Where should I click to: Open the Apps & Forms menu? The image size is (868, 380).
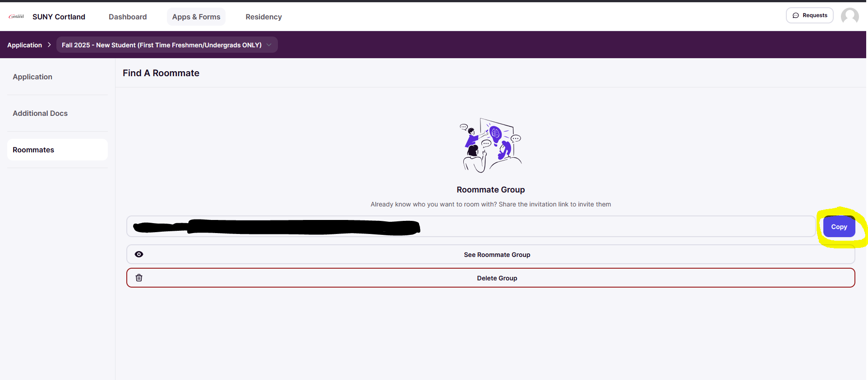click(x=196, y=17)
